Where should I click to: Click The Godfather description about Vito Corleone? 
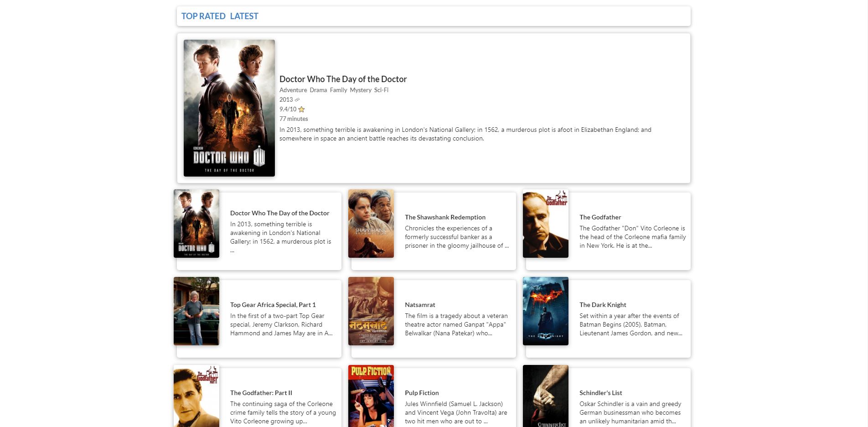click(633, 237)
